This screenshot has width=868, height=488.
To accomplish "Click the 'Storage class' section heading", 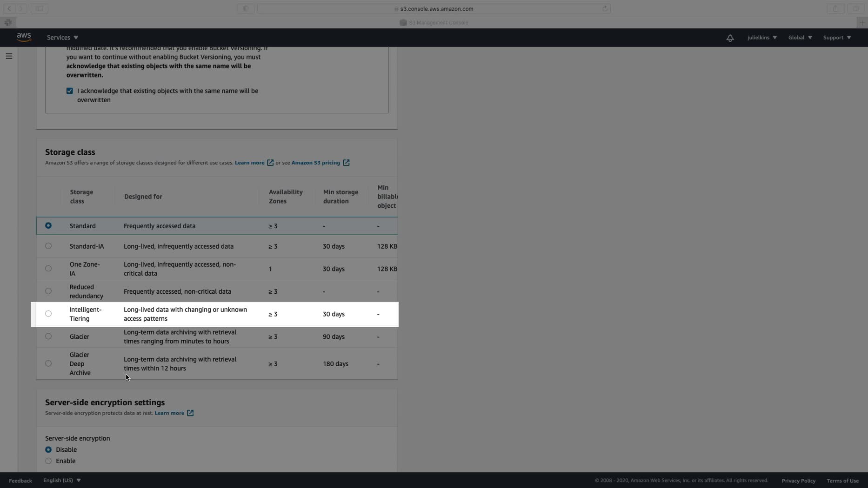I will pos(70,152).
